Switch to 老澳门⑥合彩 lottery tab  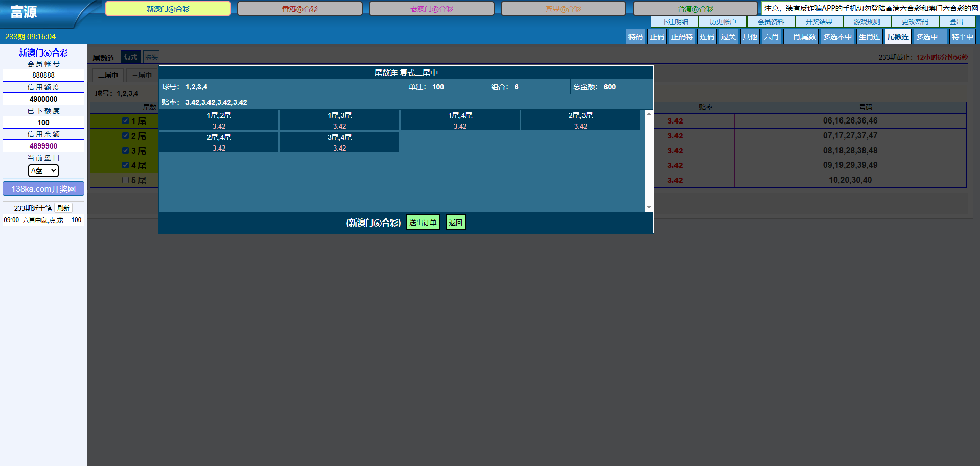tap(432, 9)
